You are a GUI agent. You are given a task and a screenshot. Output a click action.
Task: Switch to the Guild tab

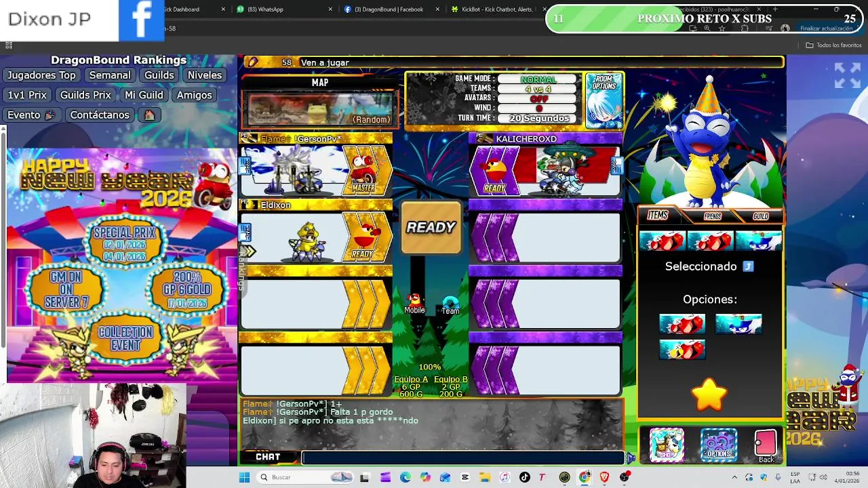[761, 216]
